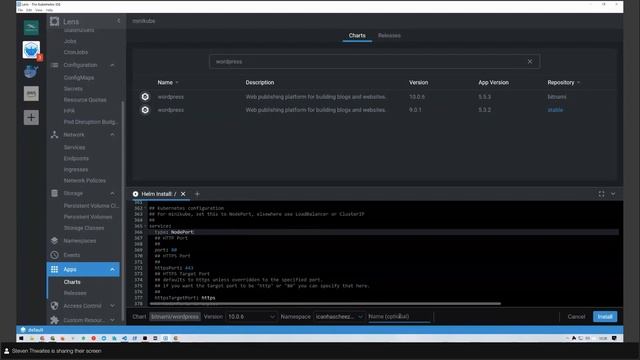Image resolution: width=640 pixels, height=360 pixels.
Task: Click the Namespaces layers icon
Action: pos(54,241)
